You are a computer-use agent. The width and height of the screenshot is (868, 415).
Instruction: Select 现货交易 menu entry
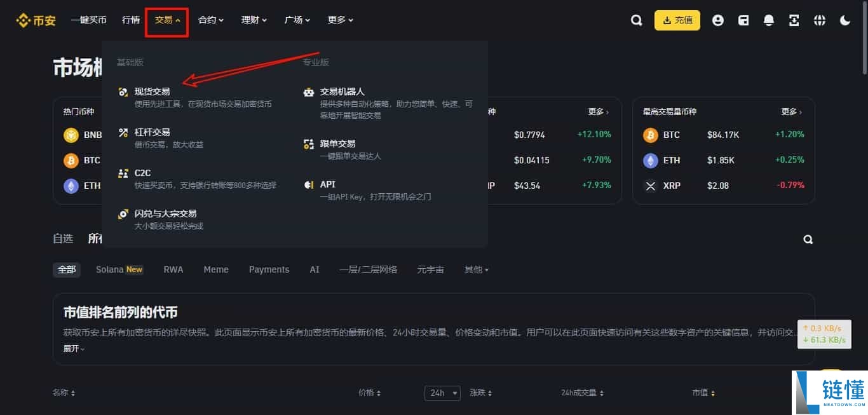tap(196, 97)
